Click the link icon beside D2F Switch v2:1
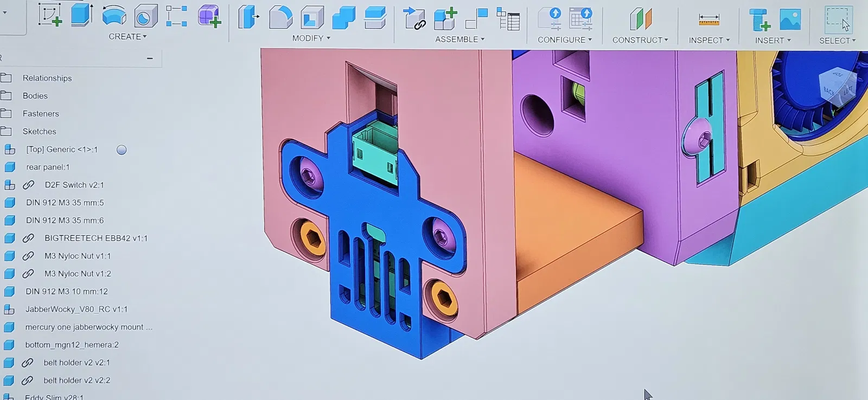Screen dimensions: 868x400 (x=29, y=185)
